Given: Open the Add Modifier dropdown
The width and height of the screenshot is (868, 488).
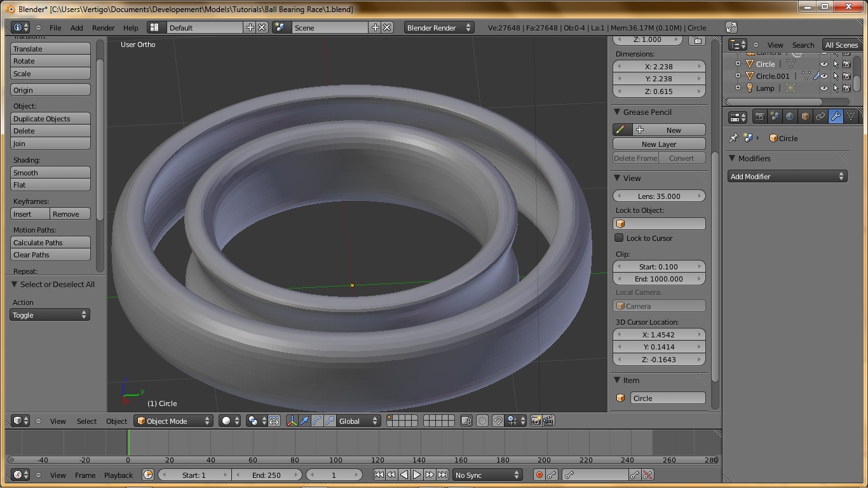Looking at the screenshot, I should (787, 176).
